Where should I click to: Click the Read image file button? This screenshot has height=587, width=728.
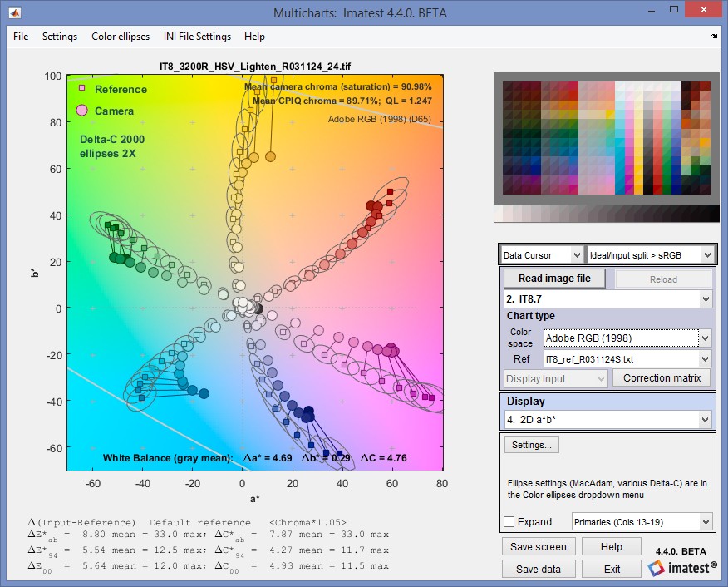click(554, 279)
